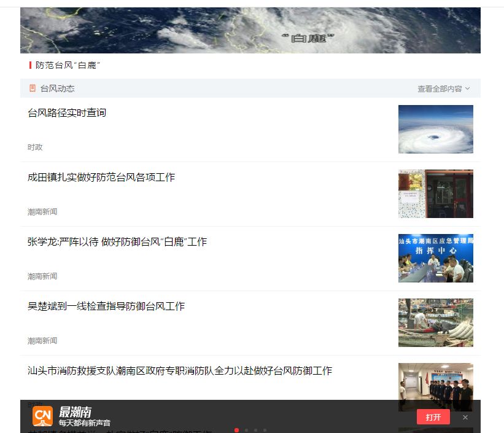Select the first red carousel dot
This screenshot has width=504, height=433.
tap(236, 430)
